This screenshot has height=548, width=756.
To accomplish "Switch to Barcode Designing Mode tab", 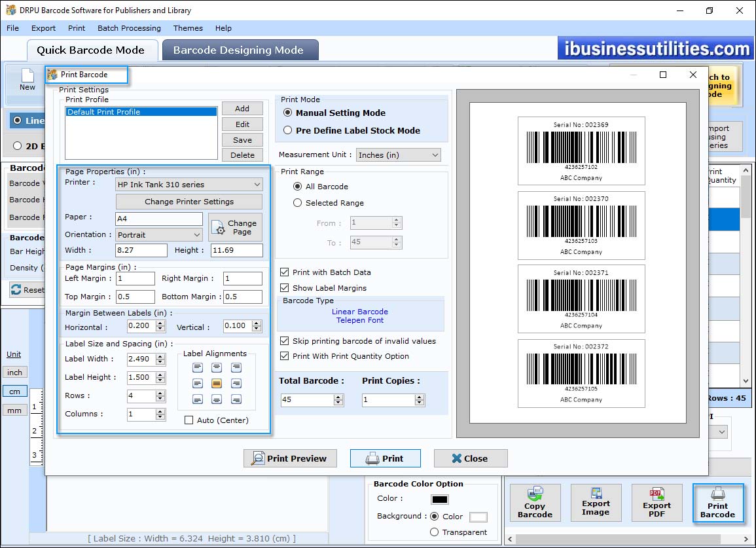I will pyautogui.click(x=240, y=50).
